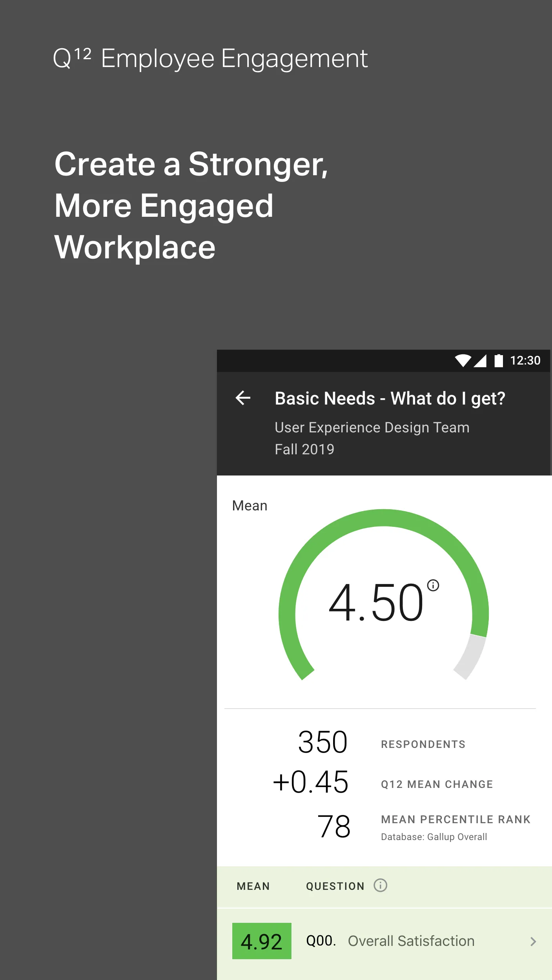Tap the 350 respondents value
The height and width of the screenshot is (980, 552).
(x=323, y=742)
